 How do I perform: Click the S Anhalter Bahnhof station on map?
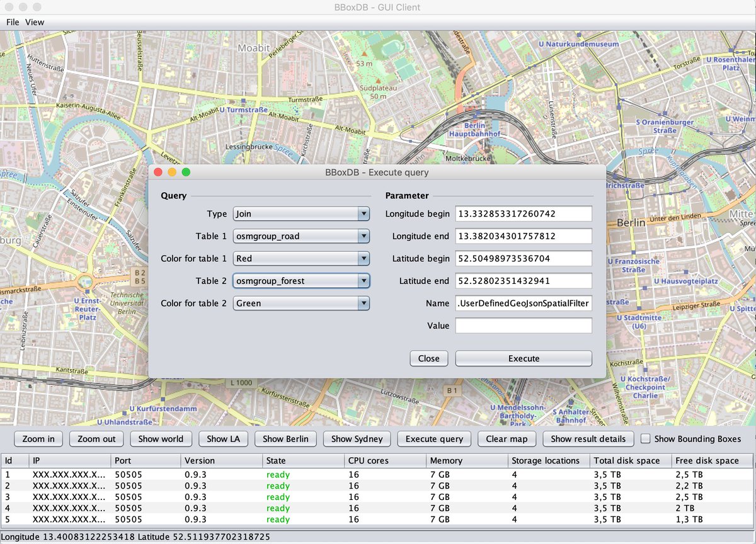coord(571,416)
